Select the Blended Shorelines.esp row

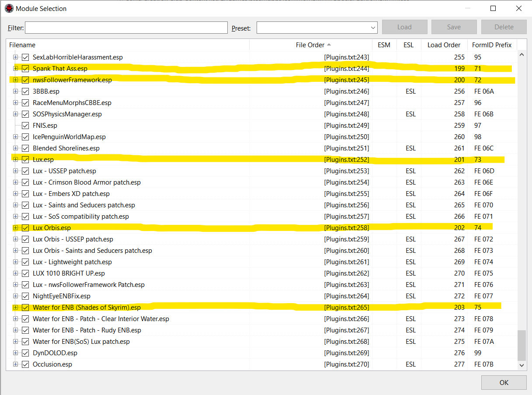coord(261,148)
